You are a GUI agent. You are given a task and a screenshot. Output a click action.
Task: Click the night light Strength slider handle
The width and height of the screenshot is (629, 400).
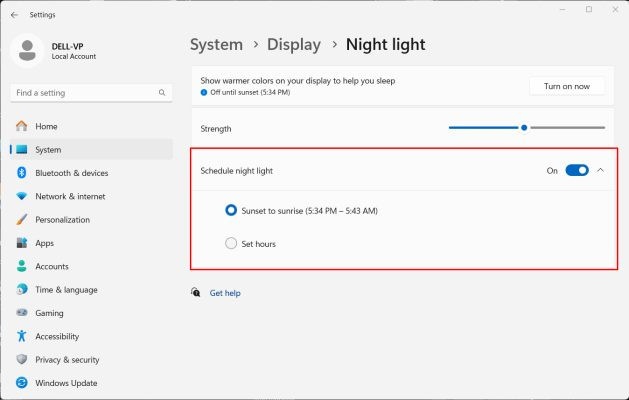click(x=524, y=128)
